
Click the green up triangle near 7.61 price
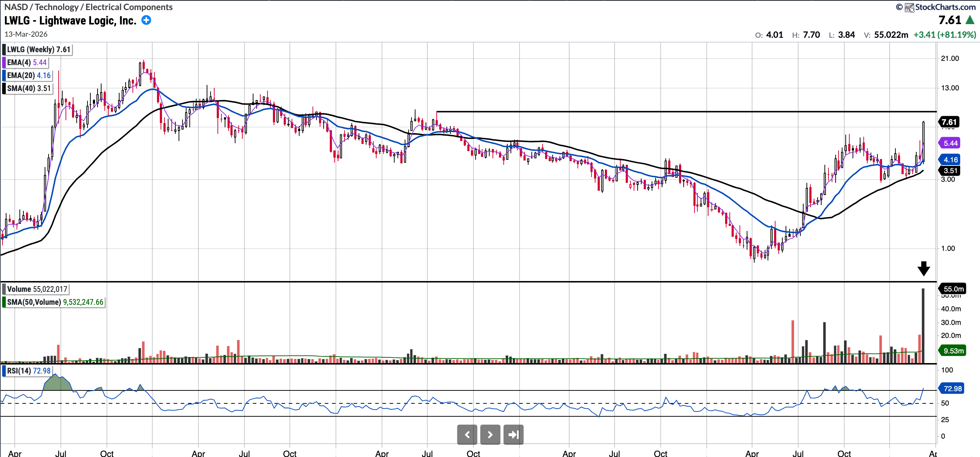[970, 20]
